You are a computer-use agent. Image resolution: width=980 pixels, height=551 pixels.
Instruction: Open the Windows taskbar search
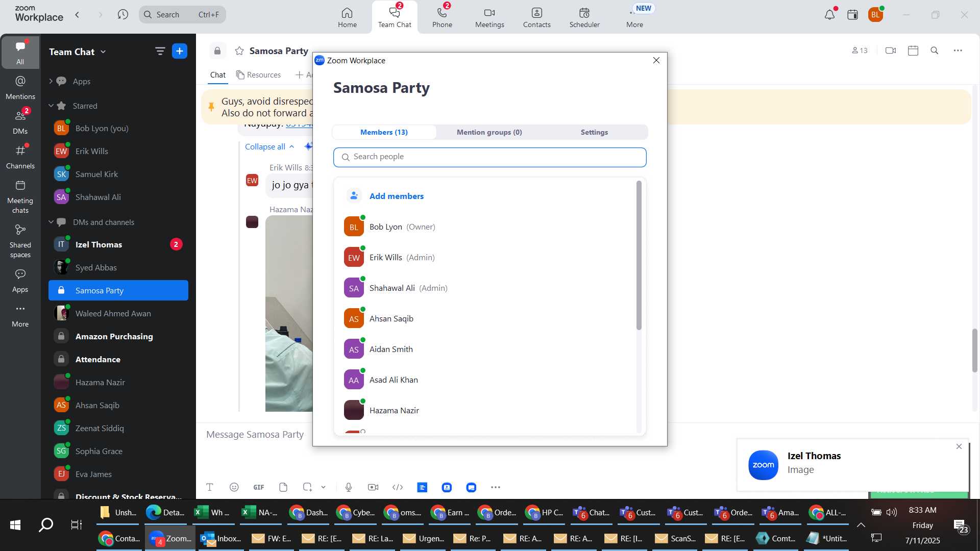point(46,524)
